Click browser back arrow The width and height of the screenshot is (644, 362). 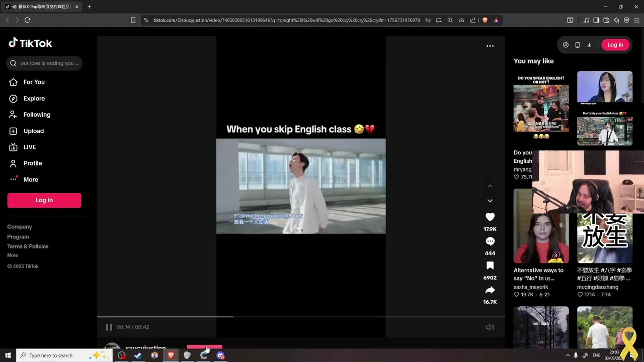coord(7,20)
